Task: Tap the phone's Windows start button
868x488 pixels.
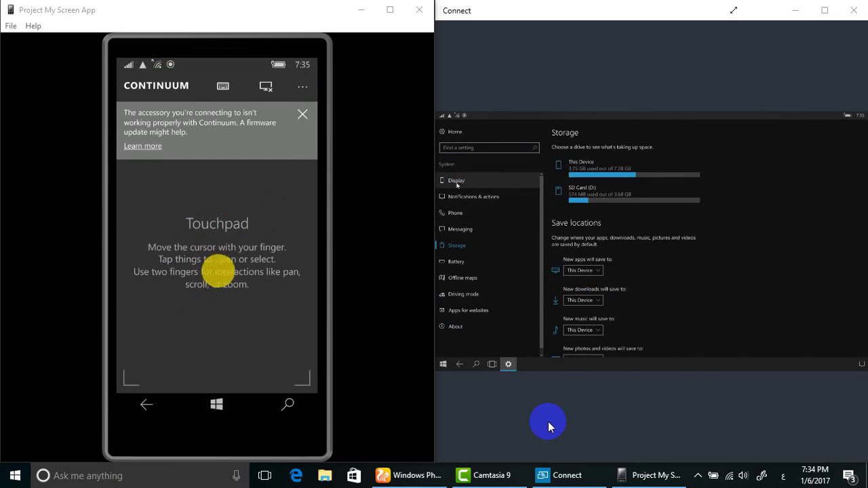Action: 216,405
